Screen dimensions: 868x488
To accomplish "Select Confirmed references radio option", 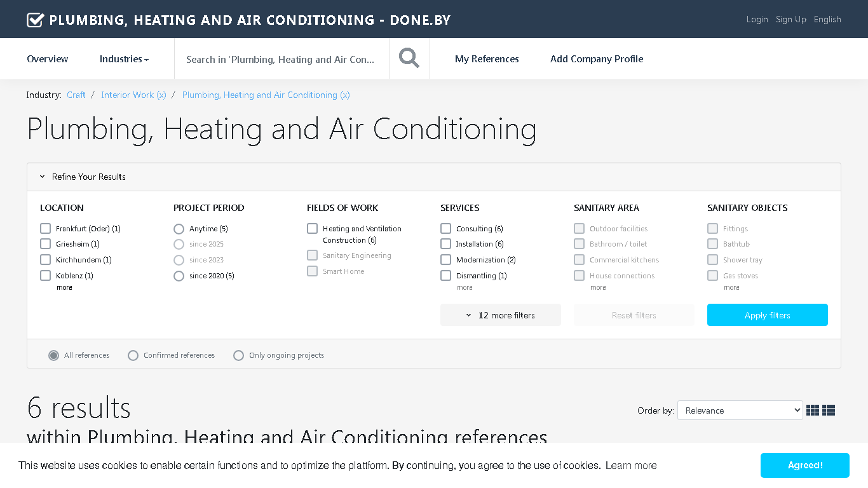I will [133, 355].
